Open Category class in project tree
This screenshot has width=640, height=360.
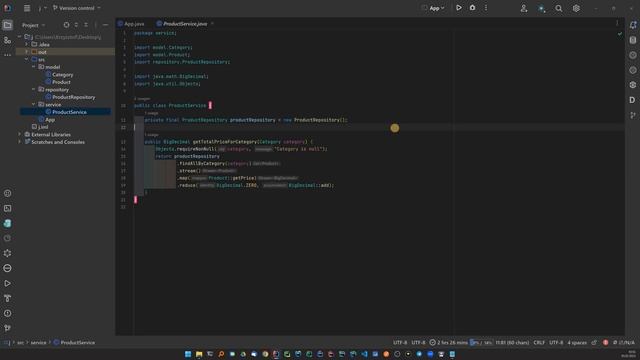59,75
